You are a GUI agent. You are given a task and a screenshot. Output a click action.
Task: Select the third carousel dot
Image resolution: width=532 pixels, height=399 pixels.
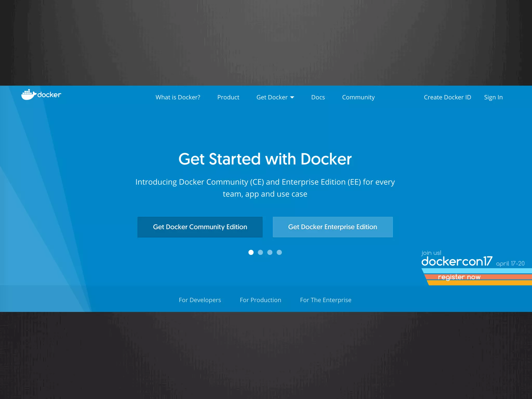tap(270, 252)
